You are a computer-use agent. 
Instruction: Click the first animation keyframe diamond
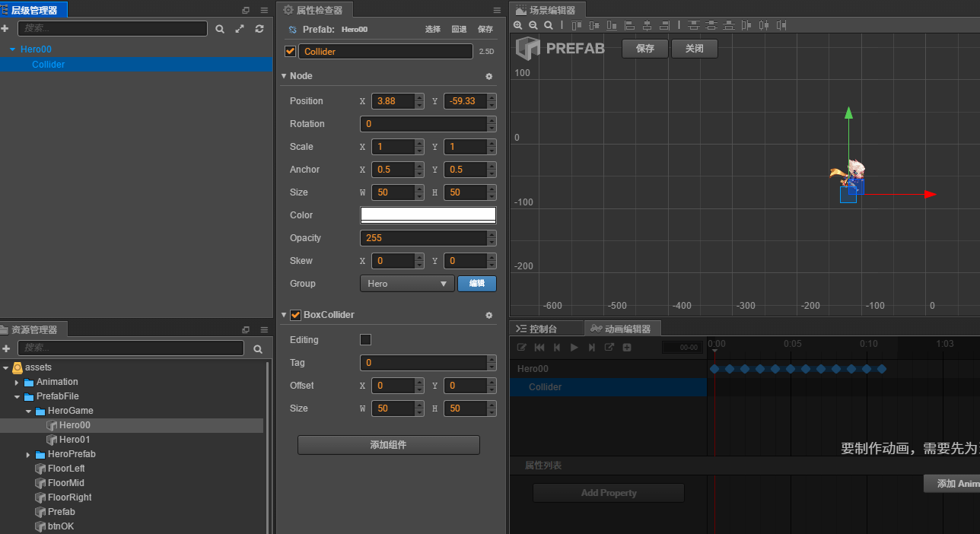pos(714,369)
